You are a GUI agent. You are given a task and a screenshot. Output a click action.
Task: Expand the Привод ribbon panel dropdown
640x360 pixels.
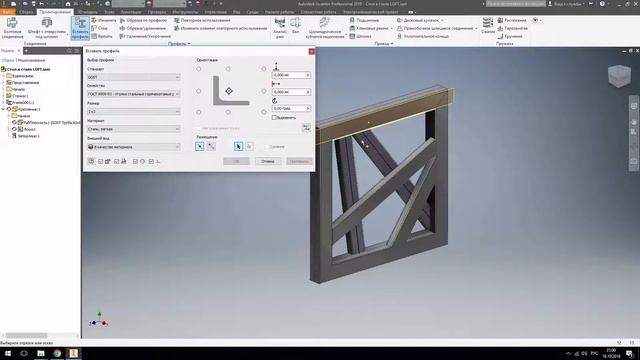coord(384,44)
